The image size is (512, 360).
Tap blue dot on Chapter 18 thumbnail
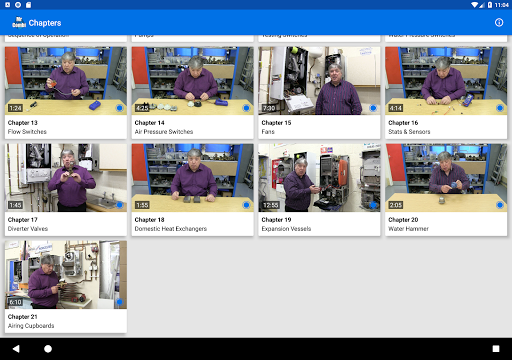pyautogui.click(x=246, y=205)
